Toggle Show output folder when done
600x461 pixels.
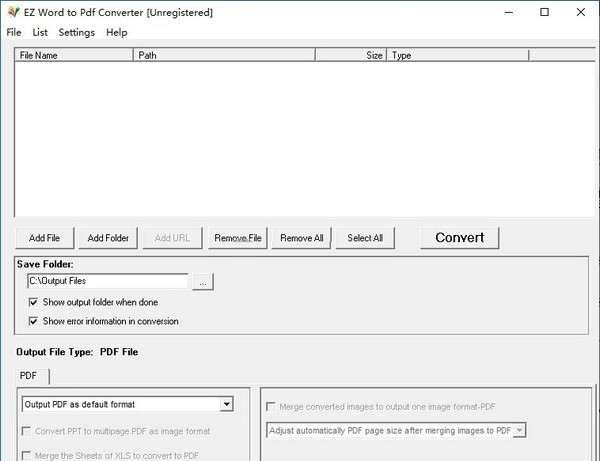(x=93, y=302)
